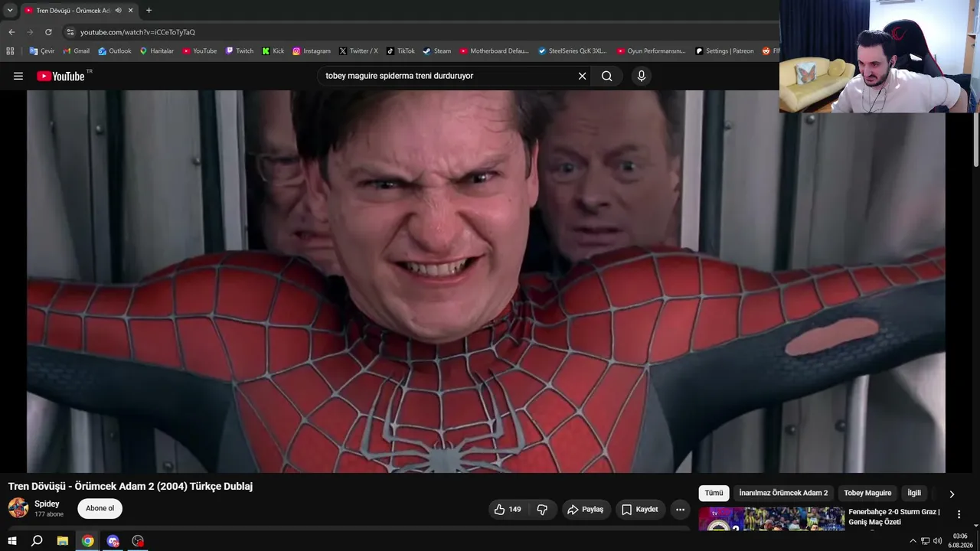Screen dimensions: 980x551
Task: Switch to Chrome in the taskbar
Action: 88,541
